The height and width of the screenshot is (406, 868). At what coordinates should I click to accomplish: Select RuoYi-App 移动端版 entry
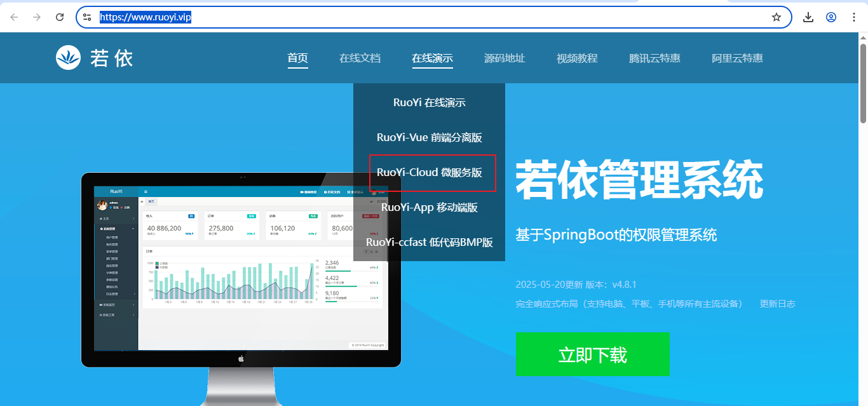(x=430, y=207)
